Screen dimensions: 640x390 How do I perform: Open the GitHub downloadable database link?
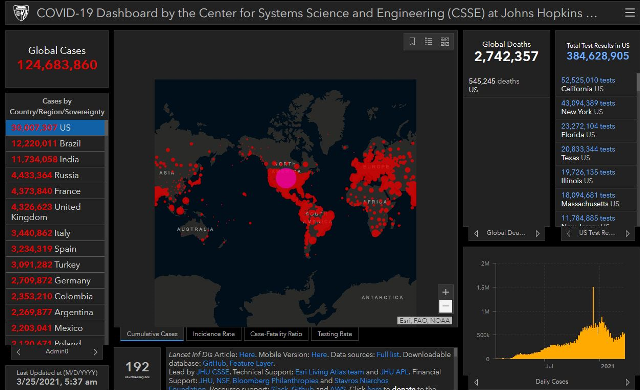tap(214, 363)
